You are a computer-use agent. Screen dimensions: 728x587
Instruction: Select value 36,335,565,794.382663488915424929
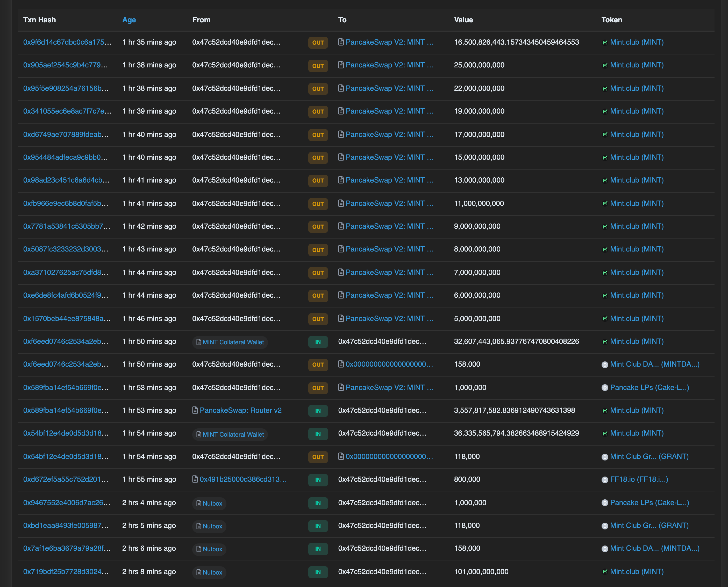[x=516, y=433]
